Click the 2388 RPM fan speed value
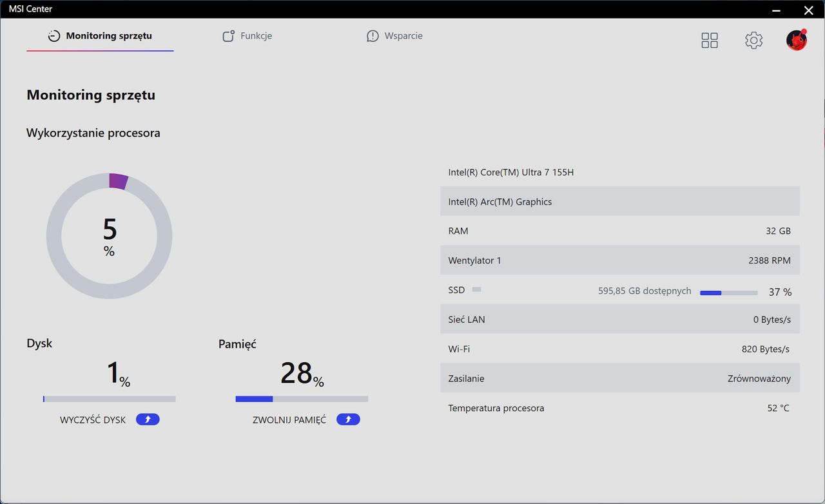 (770, 260)
